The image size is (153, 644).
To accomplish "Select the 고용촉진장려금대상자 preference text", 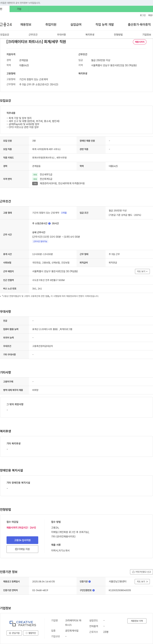I will (x=43, y=346).
